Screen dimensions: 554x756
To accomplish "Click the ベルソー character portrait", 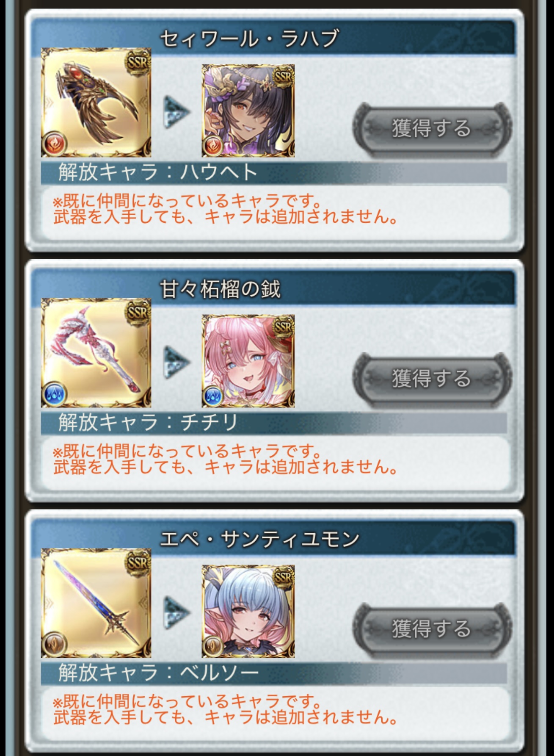I will [x=248, y=611].
